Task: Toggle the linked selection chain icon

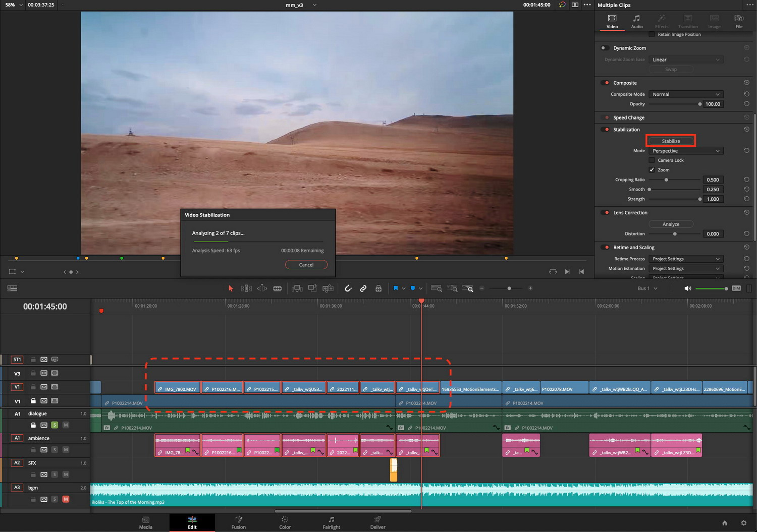Action: [x=363, y=288]
